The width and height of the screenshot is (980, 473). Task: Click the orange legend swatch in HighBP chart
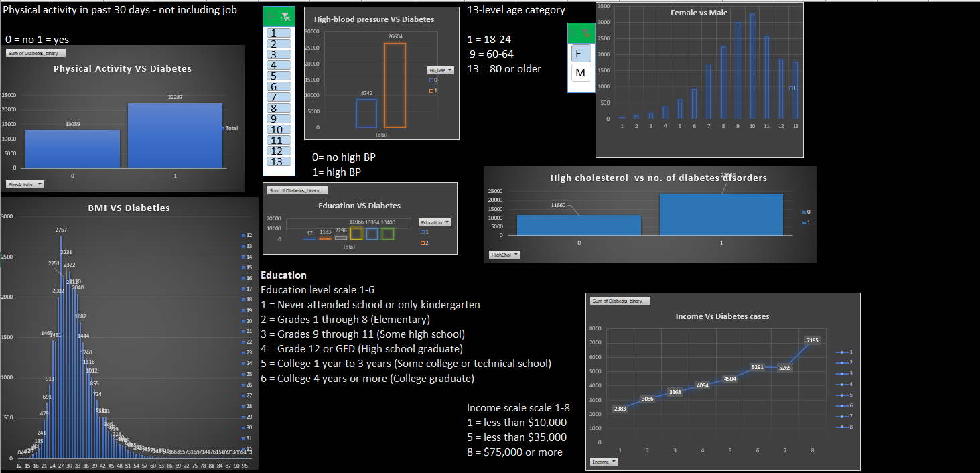click(x=430, y=90)
